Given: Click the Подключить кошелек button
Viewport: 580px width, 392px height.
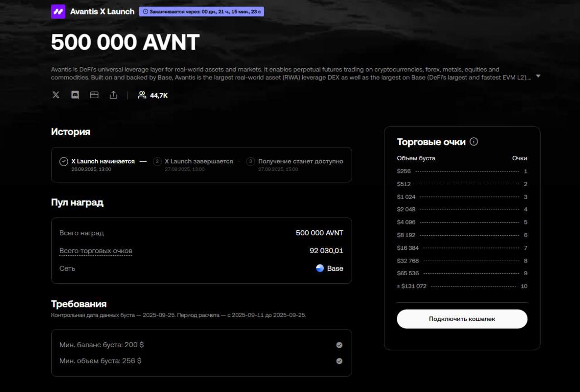Looking at the screenshot, I should (x=462, y=319).
